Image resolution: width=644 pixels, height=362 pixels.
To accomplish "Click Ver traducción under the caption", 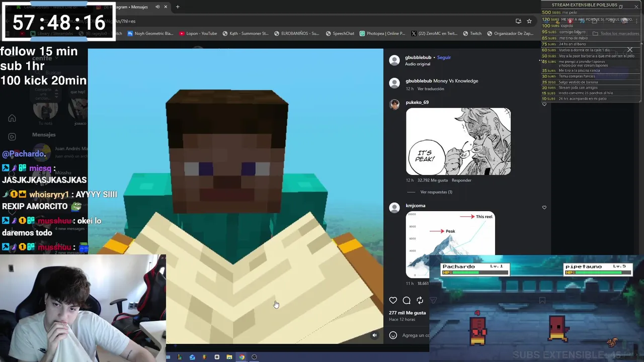I will coord(431,88).
